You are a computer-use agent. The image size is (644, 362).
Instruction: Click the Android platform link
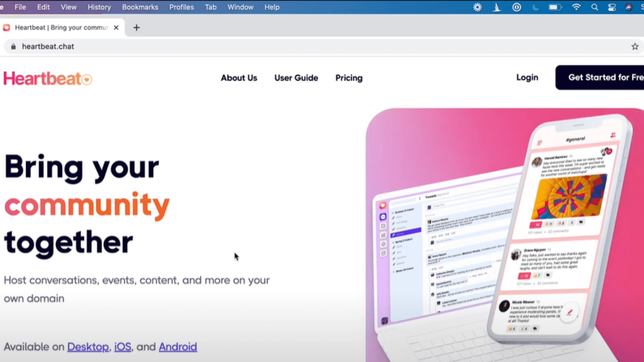[178, 347]
